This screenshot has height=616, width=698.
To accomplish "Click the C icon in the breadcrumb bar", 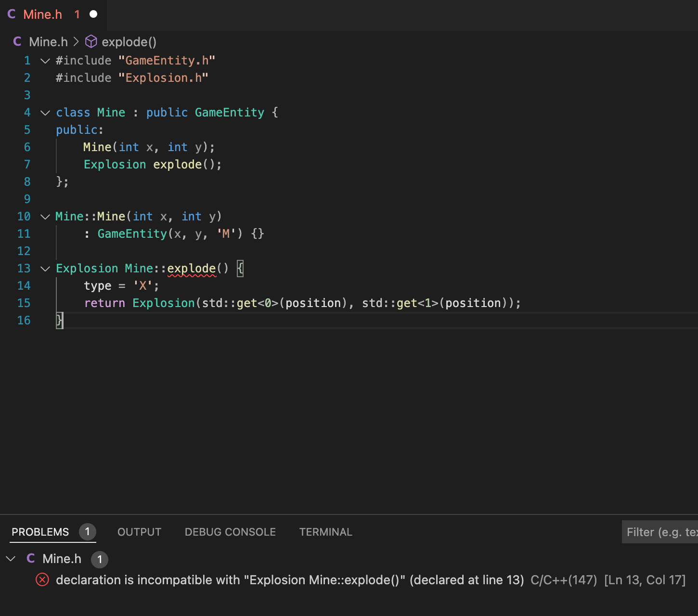I will click(x=17, y=42).
